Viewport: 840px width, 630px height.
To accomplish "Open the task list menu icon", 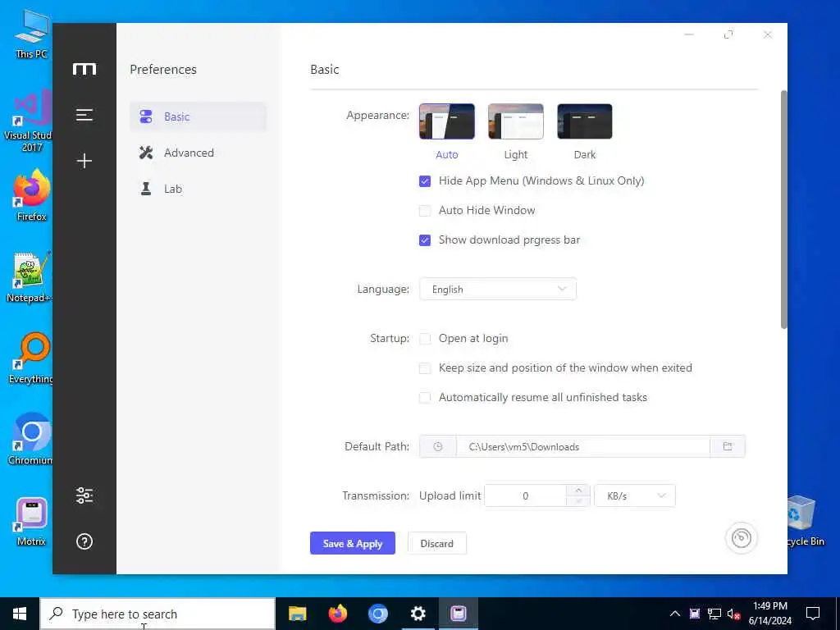I will click(84, 115).
